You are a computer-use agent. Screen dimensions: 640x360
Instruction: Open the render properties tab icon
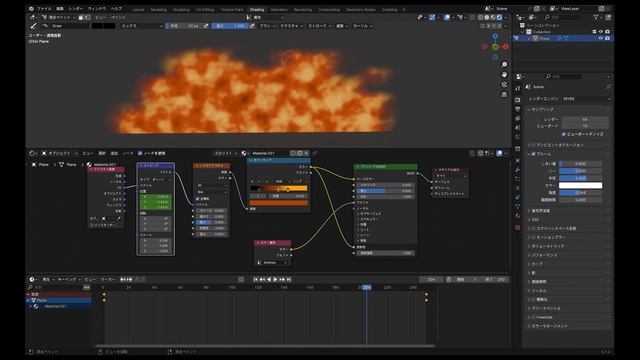click(518, 99)
